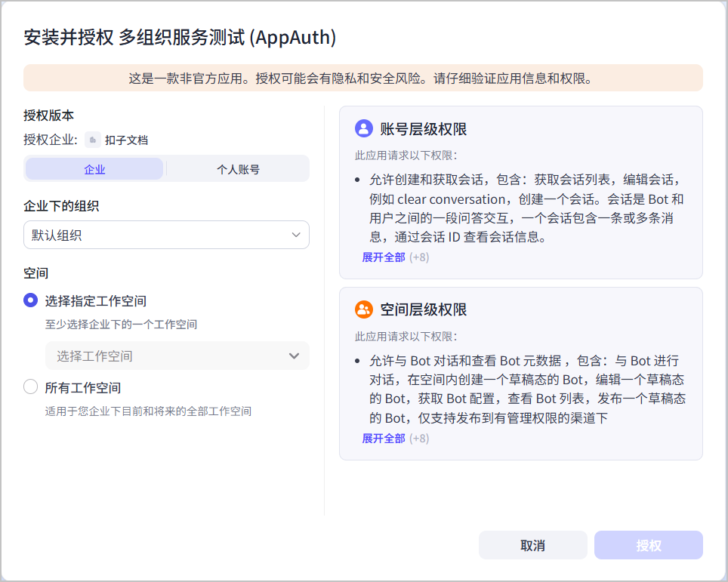Viewport: 728px width, 582px height.
Task: Switch to the 个人账号 tab
Action: click(x=238, y=169)
